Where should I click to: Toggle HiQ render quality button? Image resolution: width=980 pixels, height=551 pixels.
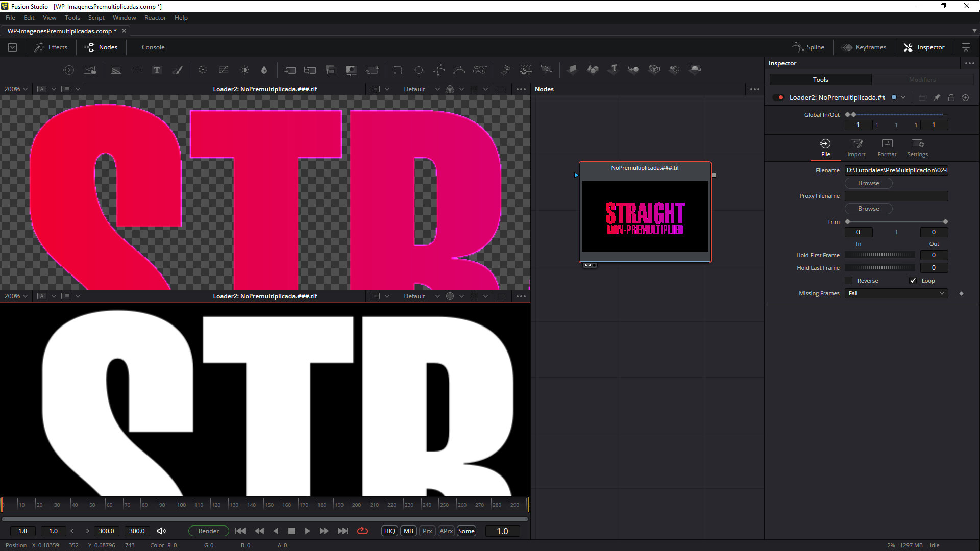pos(389,531)
